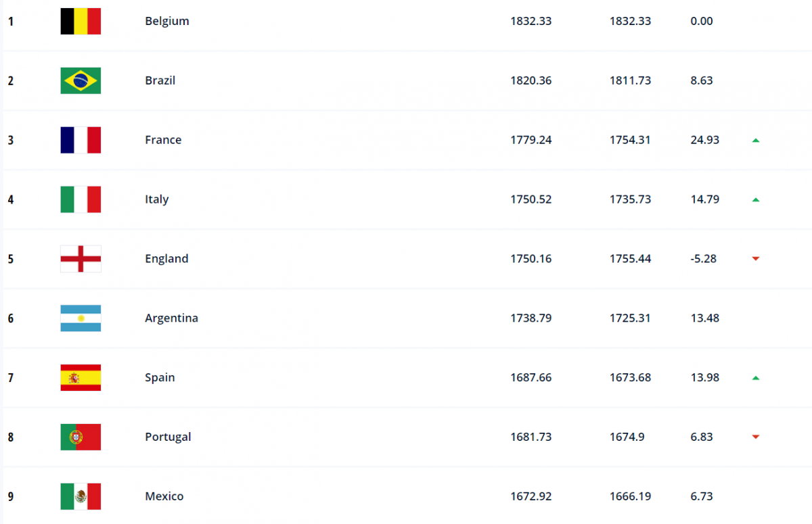Click the Belgium flag icon
Image resolution: width=812 pixels, height=524 pixels.
pyautogui.click(x=81, y=21)
